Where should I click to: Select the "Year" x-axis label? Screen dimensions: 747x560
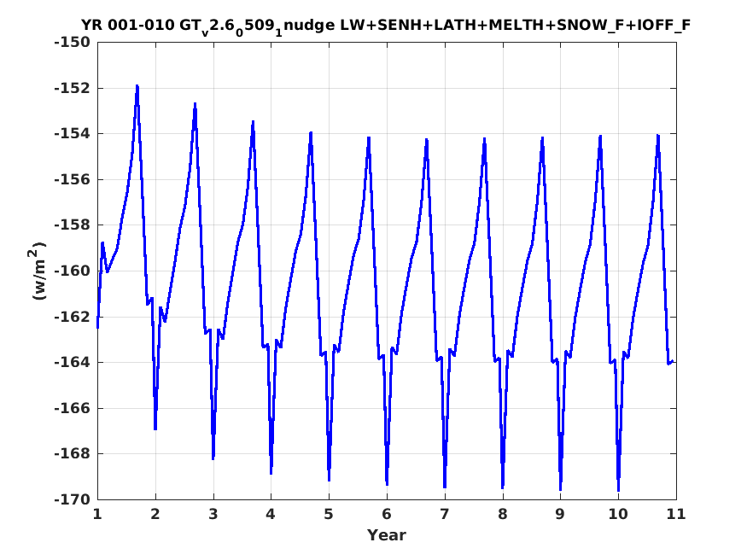[387, 534]
